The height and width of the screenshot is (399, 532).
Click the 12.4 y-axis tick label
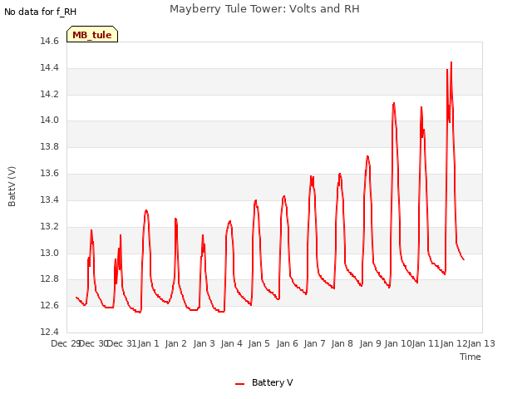click(49, 332)
